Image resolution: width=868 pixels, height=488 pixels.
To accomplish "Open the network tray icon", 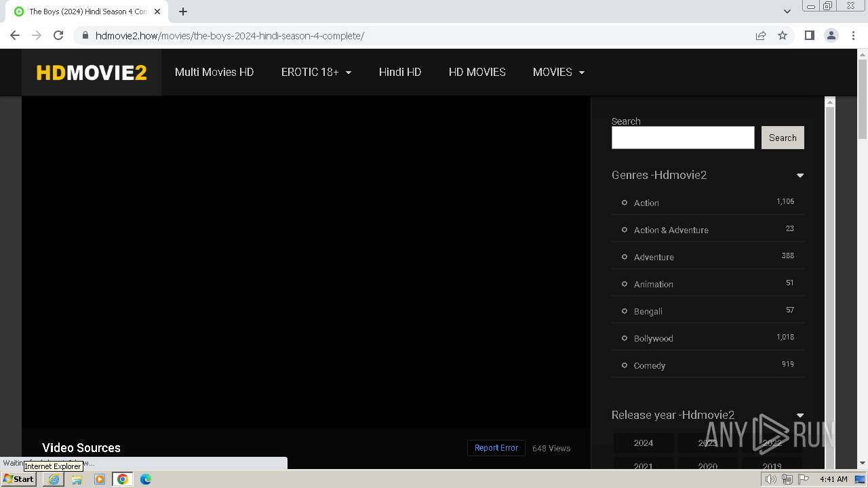I will pos(787,479).
